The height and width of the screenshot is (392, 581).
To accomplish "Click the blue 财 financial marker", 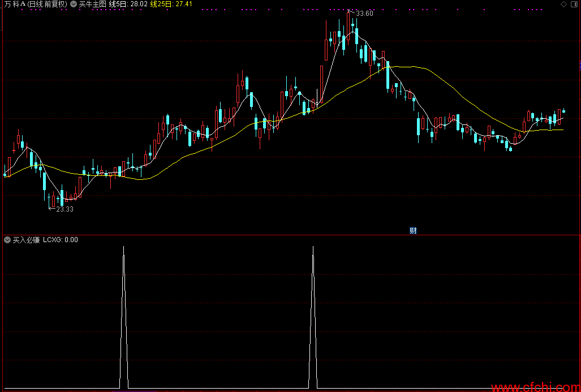I will 413,230.
